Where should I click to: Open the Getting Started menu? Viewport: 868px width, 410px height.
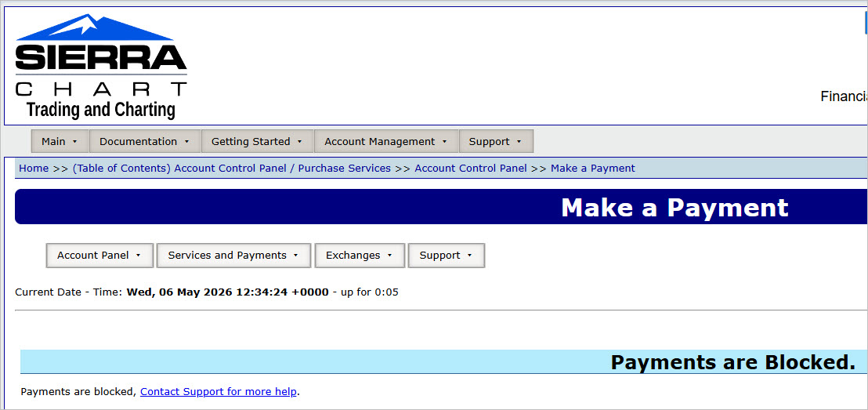258,141
